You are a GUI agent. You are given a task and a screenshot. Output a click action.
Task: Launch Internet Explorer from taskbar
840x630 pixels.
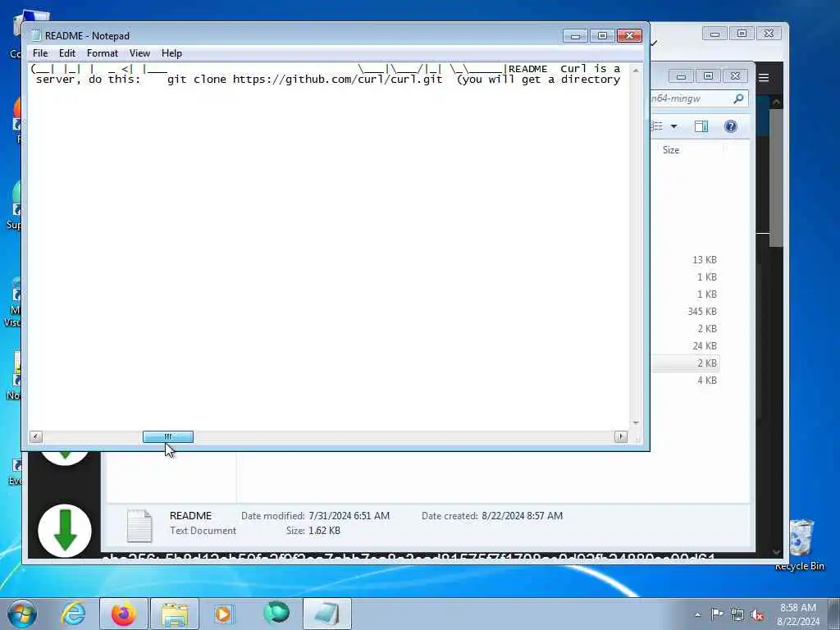(73, 614)
